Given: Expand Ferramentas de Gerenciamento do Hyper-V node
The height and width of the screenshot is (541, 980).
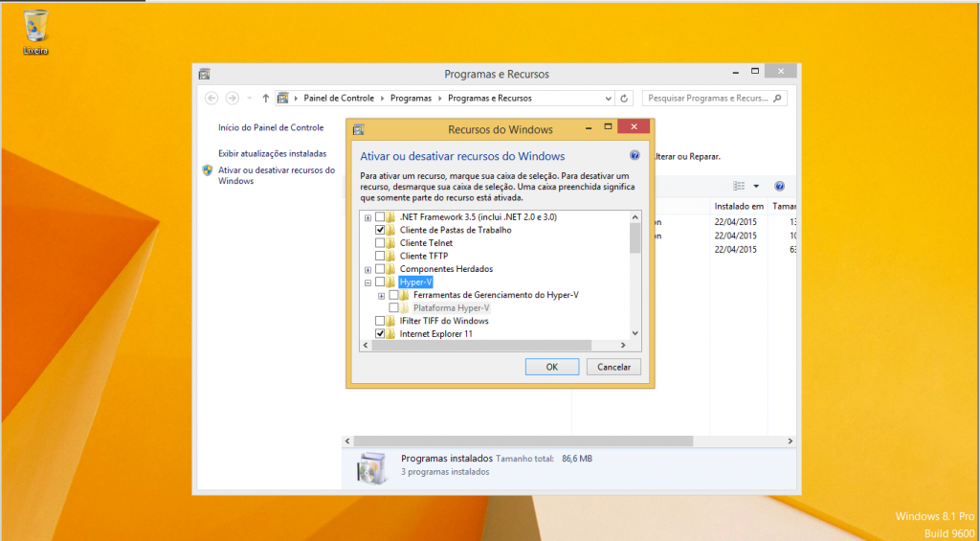Looking at the screenshot, I should point(381,295).
